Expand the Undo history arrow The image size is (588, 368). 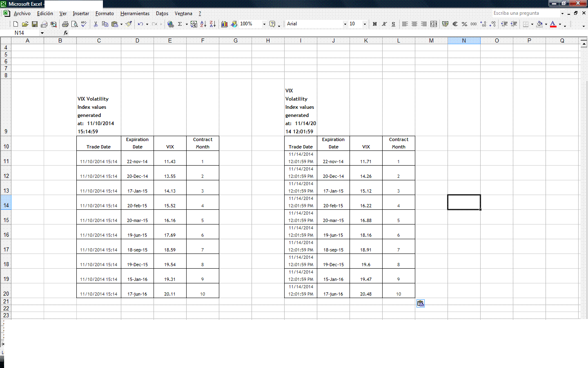coord(147,24)
